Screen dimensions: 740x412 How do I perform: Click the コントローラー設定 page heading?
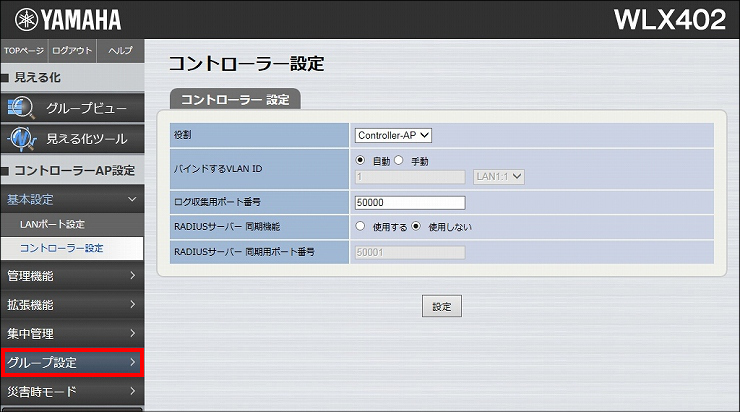(x=246, y=64)
